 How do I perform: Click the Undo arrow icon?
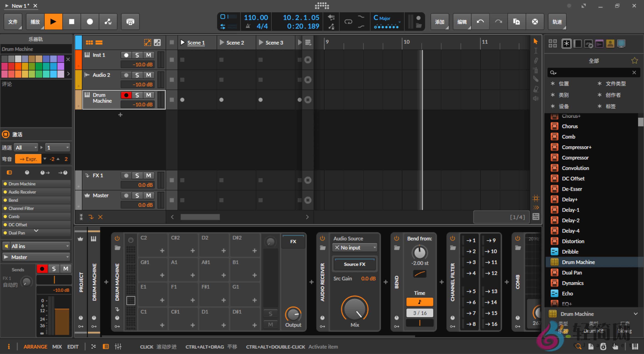(x=480, y=21)
